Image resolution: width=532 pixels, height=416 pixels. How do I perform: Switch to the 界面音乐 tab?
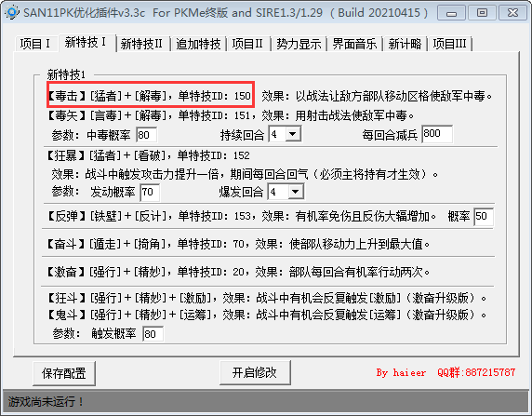354,44
